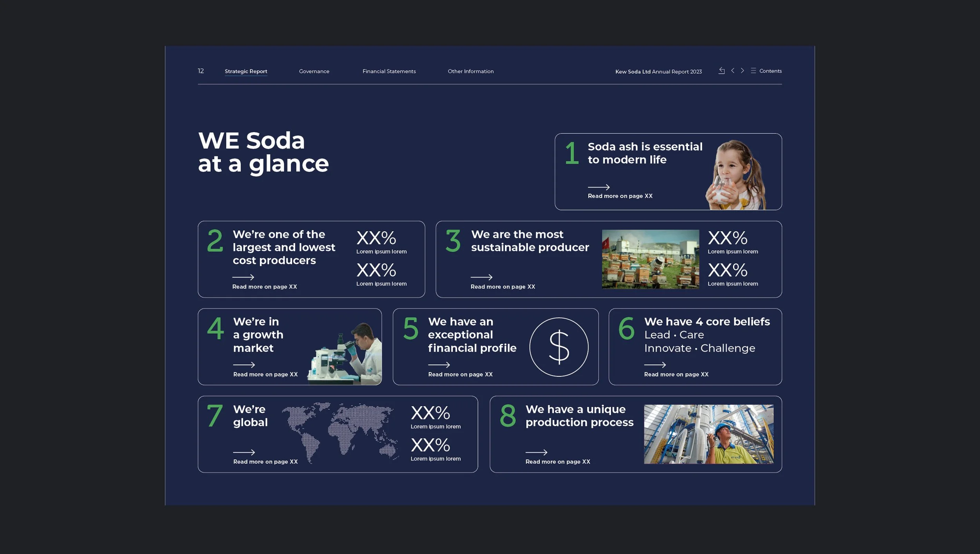The height and width of the screenshot is (554, 980).
Task: Click 'Read more on page XX' under sustainable producer
Action: click(503, 287)
